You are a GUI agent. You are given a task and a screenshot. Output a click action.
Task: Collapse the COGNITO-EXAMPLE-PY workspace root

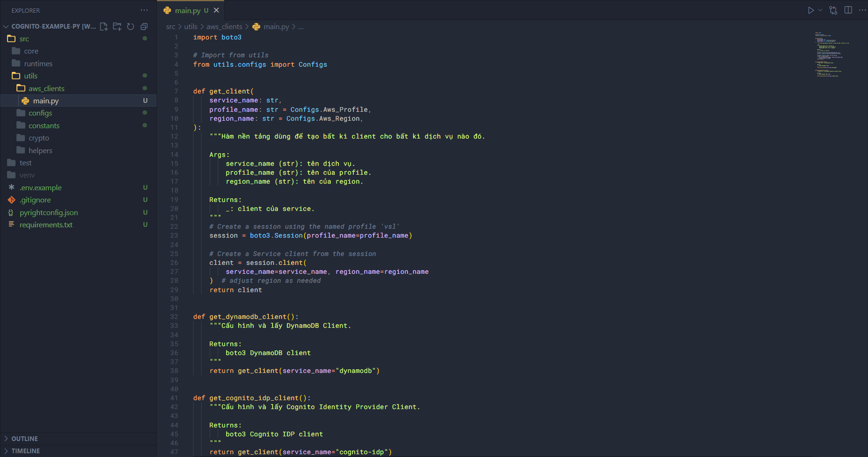pyautogui.click(x=6, y=27)
